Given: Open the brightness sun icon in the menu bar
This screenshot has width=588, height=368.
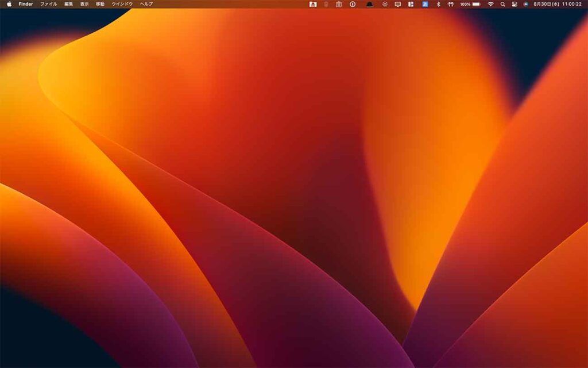Looking at the screenshot, I should point(385,5).
